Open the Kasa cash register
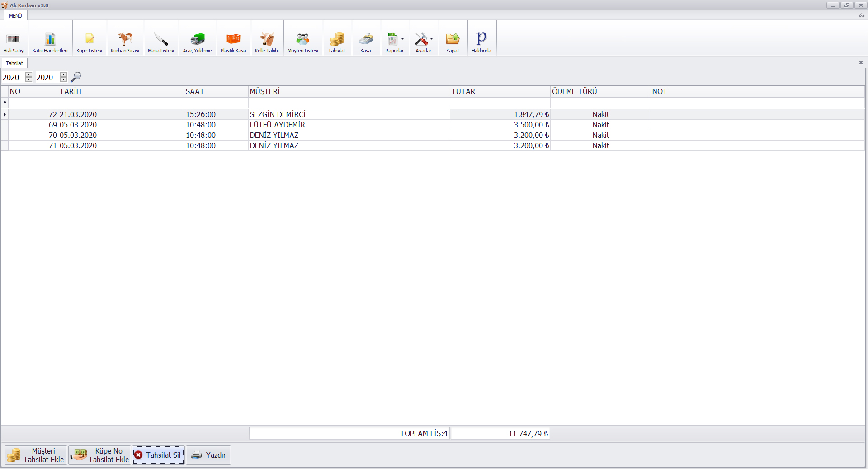 pos(366,41)
